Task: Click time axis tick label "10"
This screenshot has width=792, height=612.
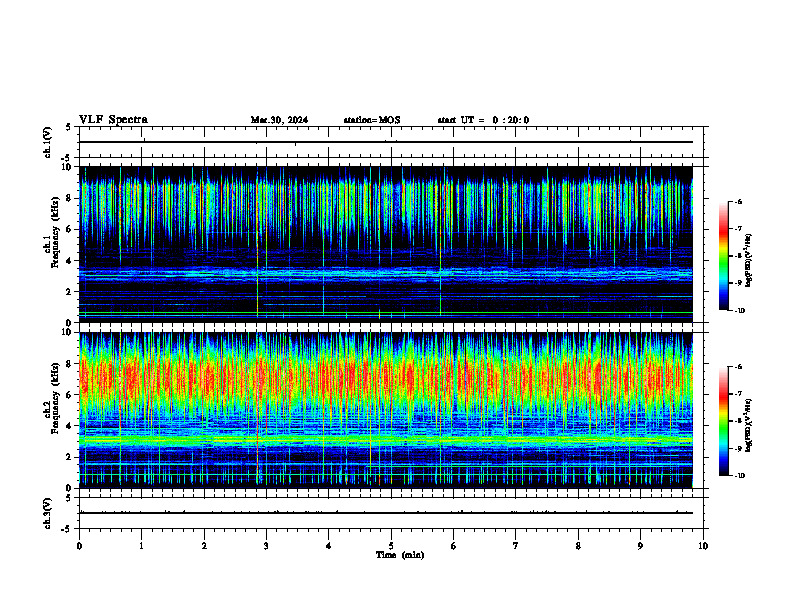Action: (x=703, y=546)
